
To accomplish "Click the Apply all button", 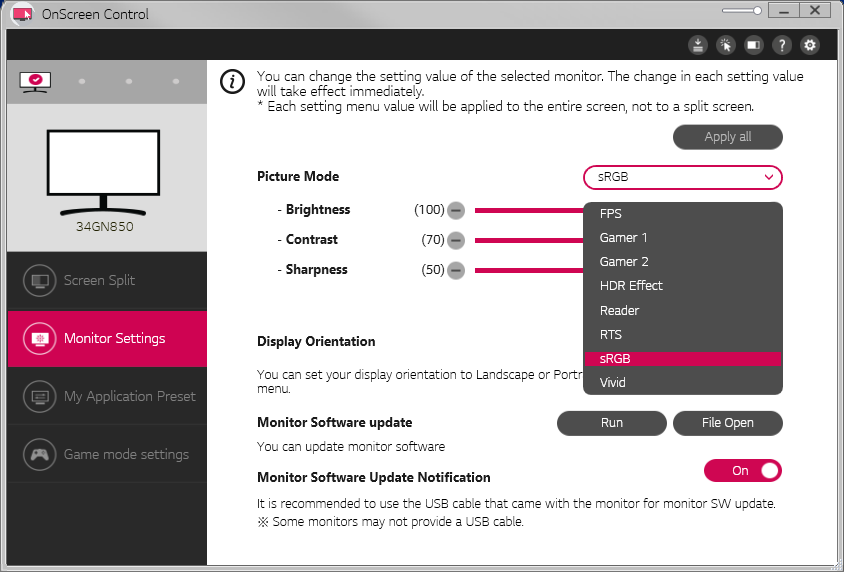I will click(728, 137).
